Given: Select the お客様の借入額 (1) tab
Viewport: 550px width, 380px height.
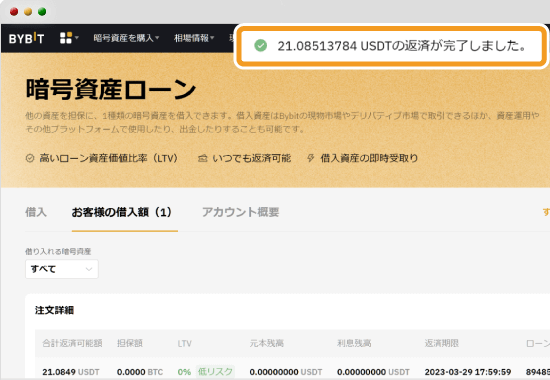Looking at the screenshot, I should pyautogui.click(x=122, y=212).
